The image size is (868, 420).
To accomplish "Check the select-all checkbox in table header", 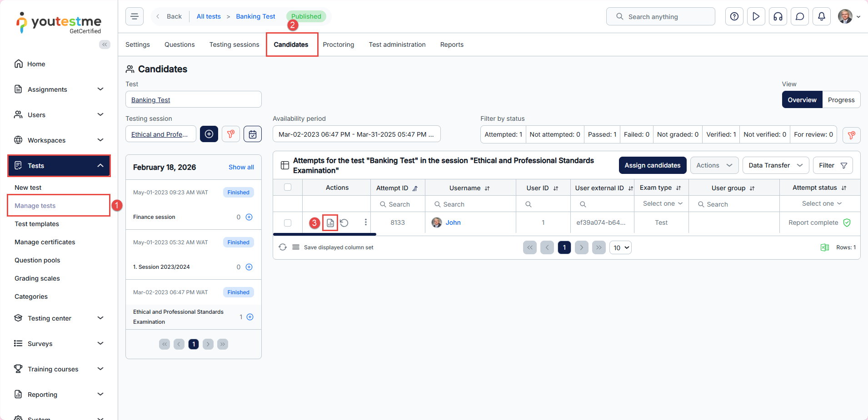I will [288, 188].
